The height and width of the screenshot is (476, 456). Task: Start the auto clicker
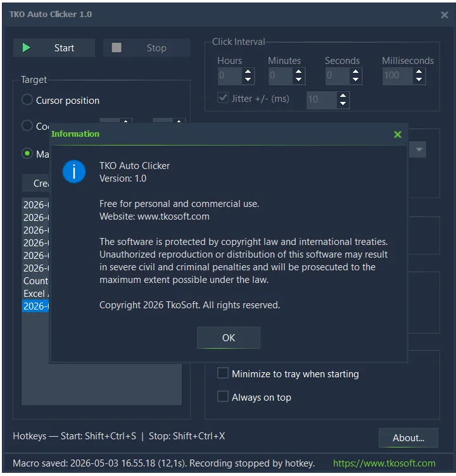pyautogui.click(x=54, y=47)
